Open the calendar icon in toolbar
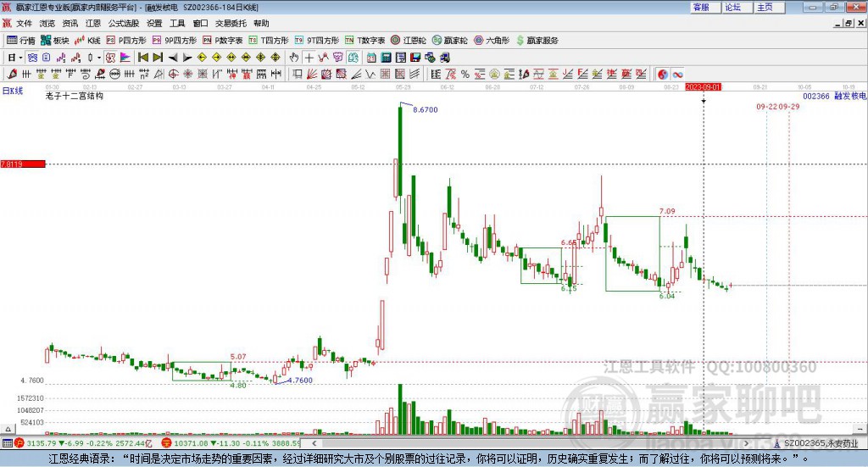Image resolution: width=868 pixels, height=467 pixels. (371, 58)
